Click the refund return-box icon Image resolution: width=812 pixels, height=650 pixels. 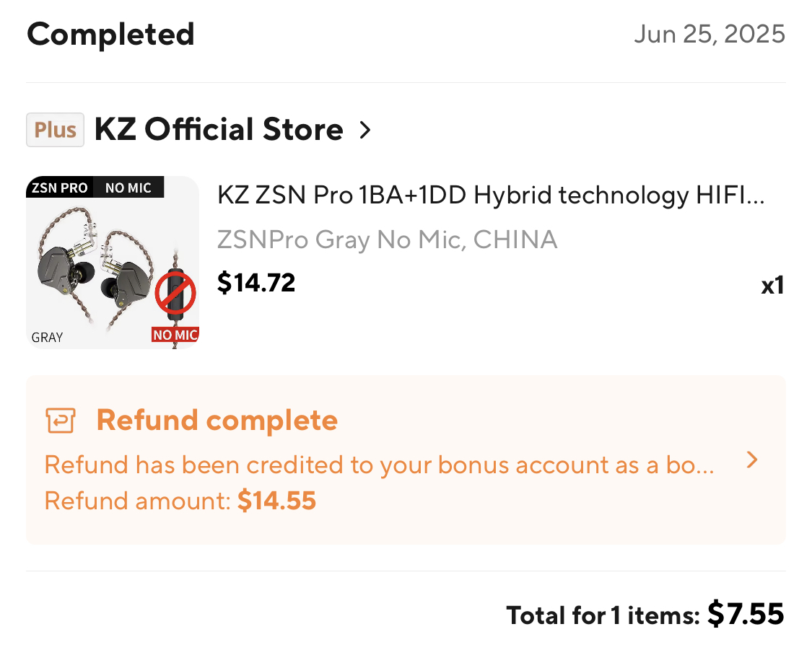61,420
